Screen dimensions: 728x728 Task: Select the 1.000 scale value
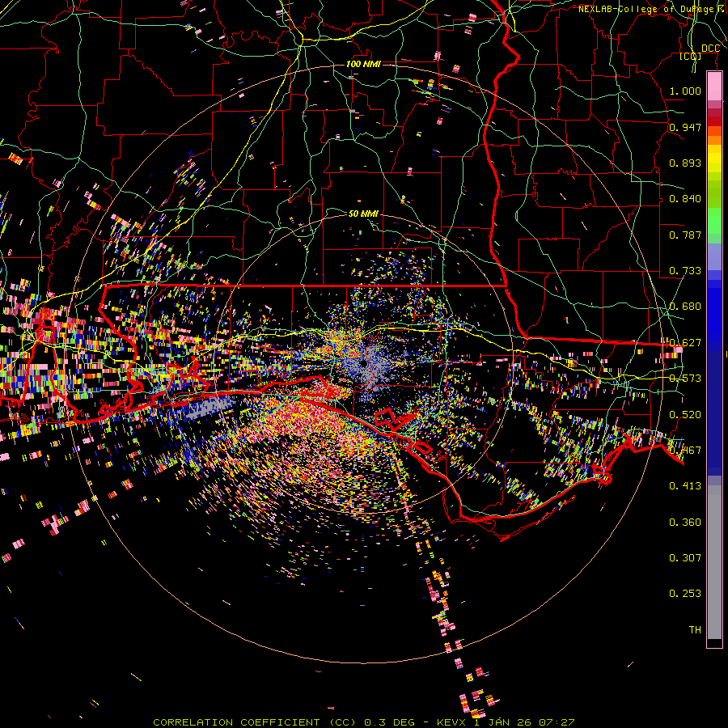(x=685, y=91)
